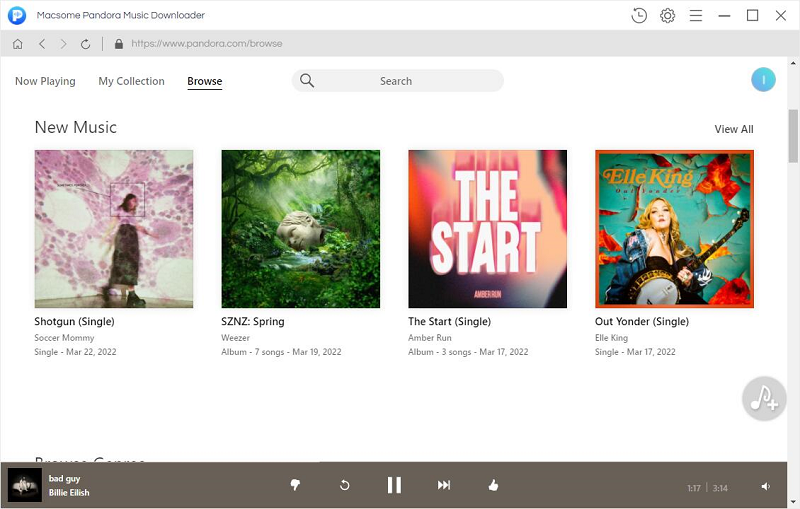
Task: Click the Macsome Pandora app logo
Action: (17, 15)
